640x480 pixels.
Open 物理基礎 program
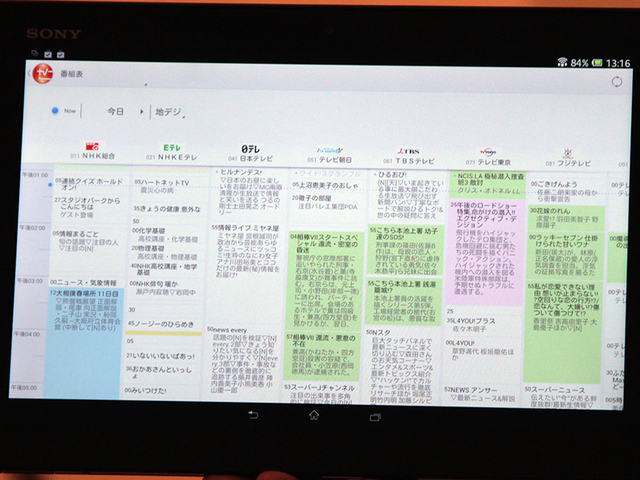click(x=167, y=253)
